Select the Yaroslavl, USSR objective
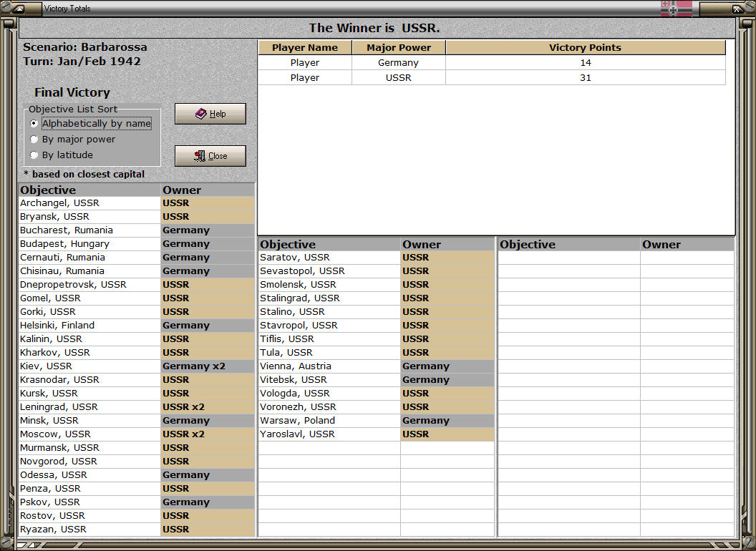Viewport: 756px width, 551px height. pyautogui.click(x=329, y=434)
